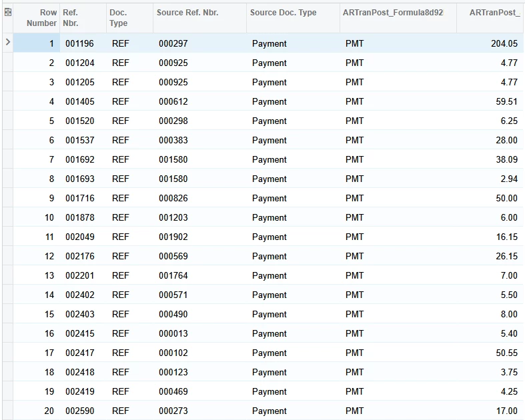Viewport: 525px width, 420px height.
Task: Click the ARTranPost_Formula8d92 column header
Action: [x=398, y=18]
